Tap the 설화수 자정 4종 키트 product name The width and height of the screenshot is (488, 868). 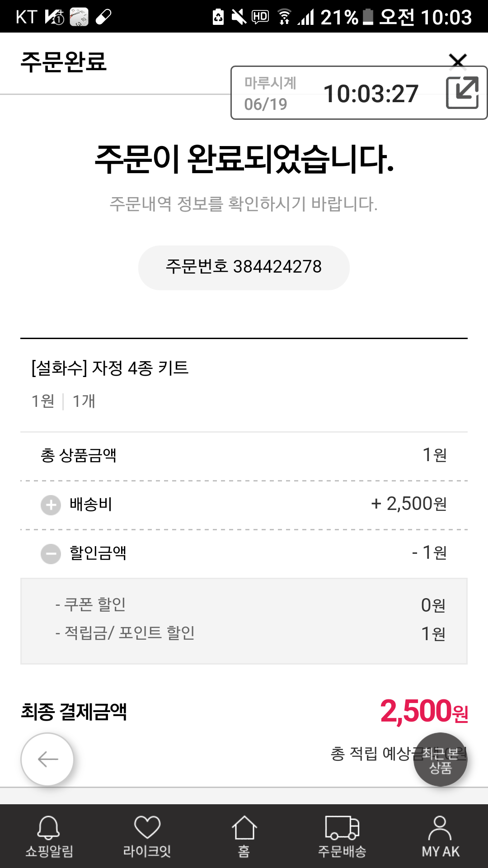click(x=110, y=368)
